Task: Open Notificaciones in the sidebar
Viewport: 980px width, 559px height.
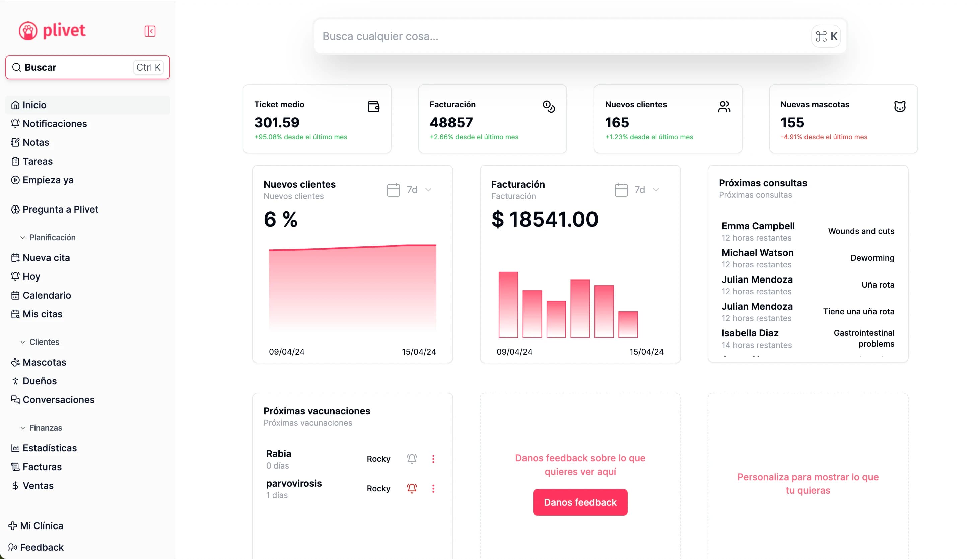Action: point(88,124)
